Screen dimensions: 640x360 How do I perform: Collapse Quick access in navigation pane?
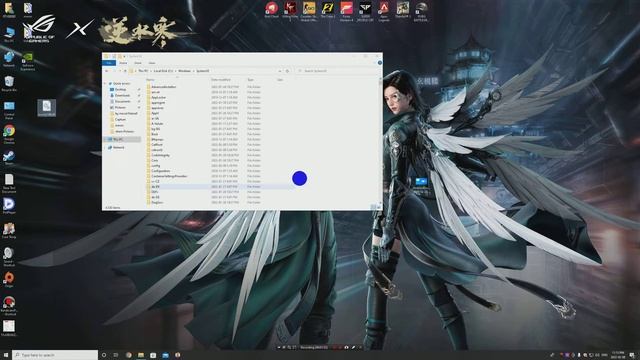click(105, 83)
